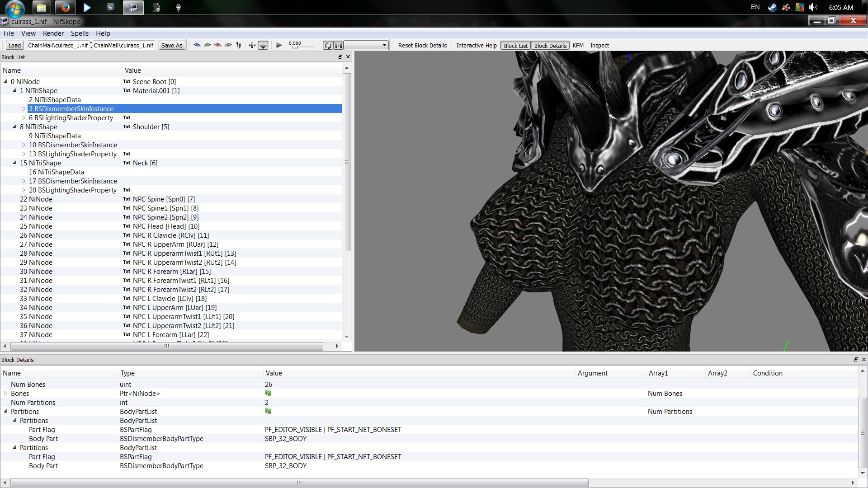The height and width of the screenshot is (488, 868).
Task: Select the gray eye user view icon
Action: 228,45
